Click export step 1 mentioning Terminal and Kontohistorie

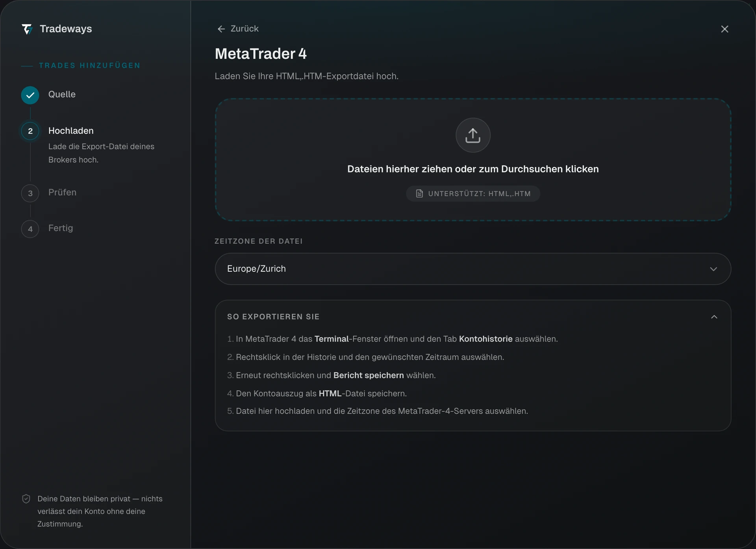(393, 339)
